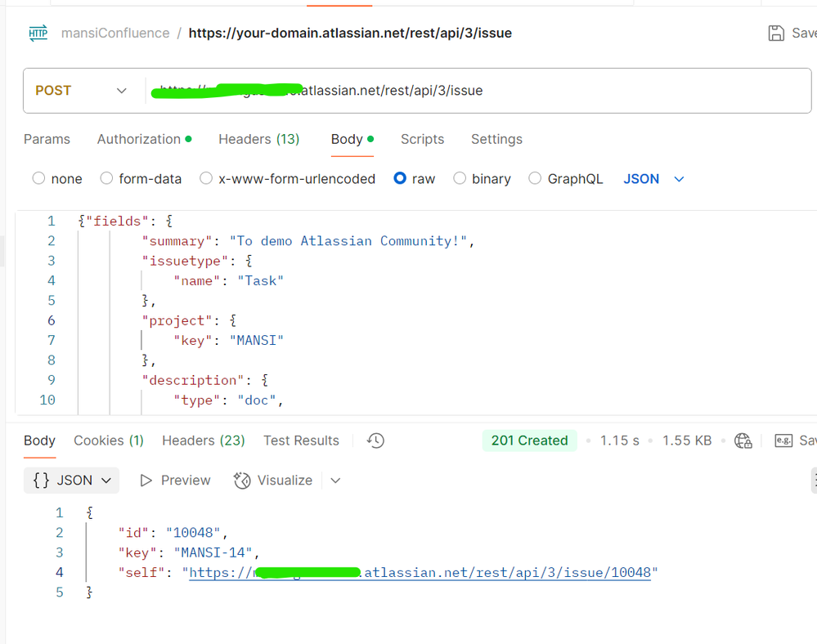The width and height of the screenshot is (817, 644).
Task: Click the "description" key on line 9
Action: click(193, 381)
